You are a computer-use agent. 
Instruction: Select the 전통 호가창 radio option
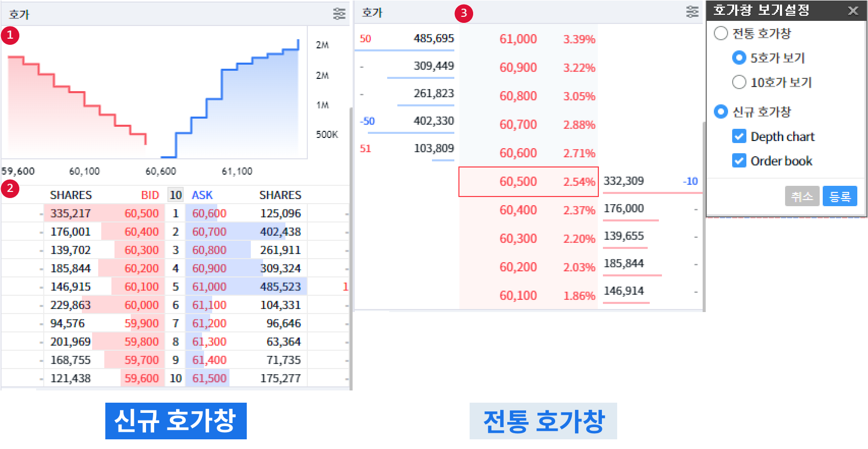tap(721, 34)
